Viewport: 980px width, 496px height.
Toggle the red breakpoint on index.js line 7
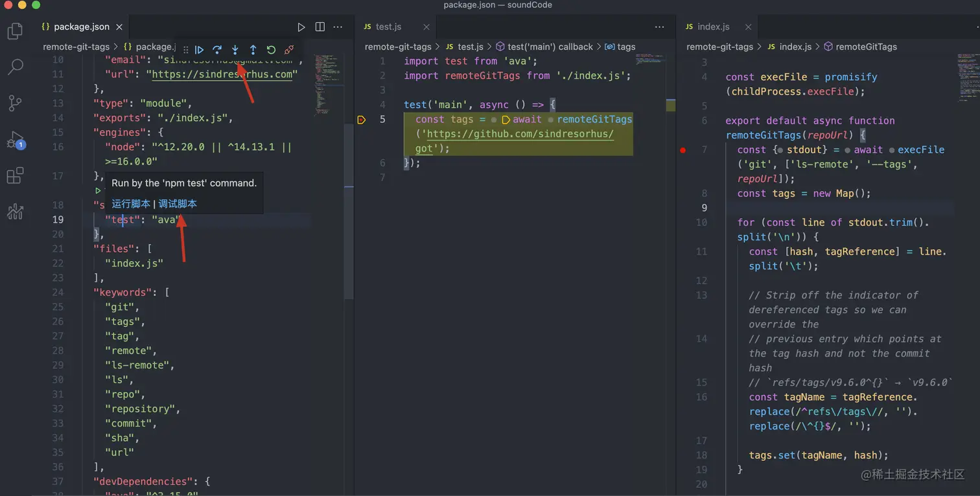(x=682, y=150)
